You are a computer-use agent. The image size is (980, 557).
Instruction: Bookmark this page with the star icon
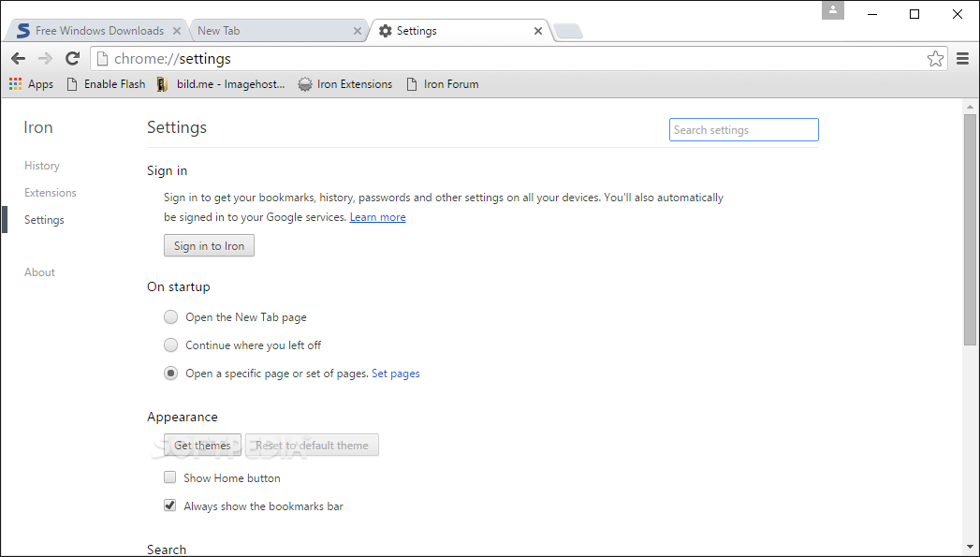[935, 59]
